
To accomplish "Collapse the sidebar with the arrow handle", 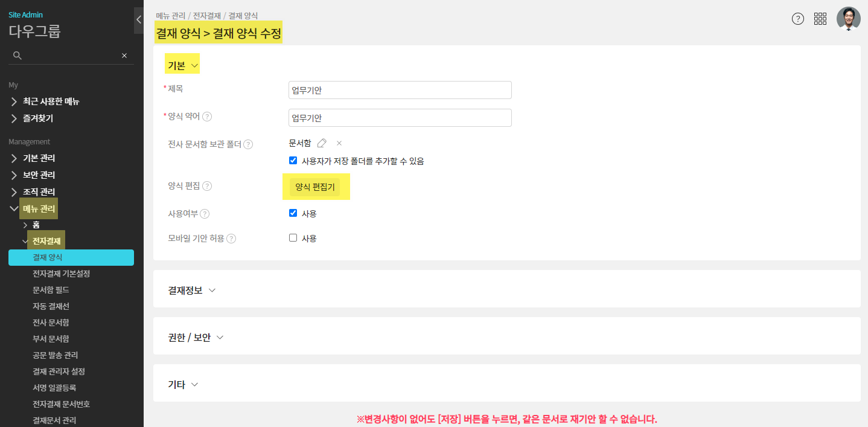I will [138, 20].
